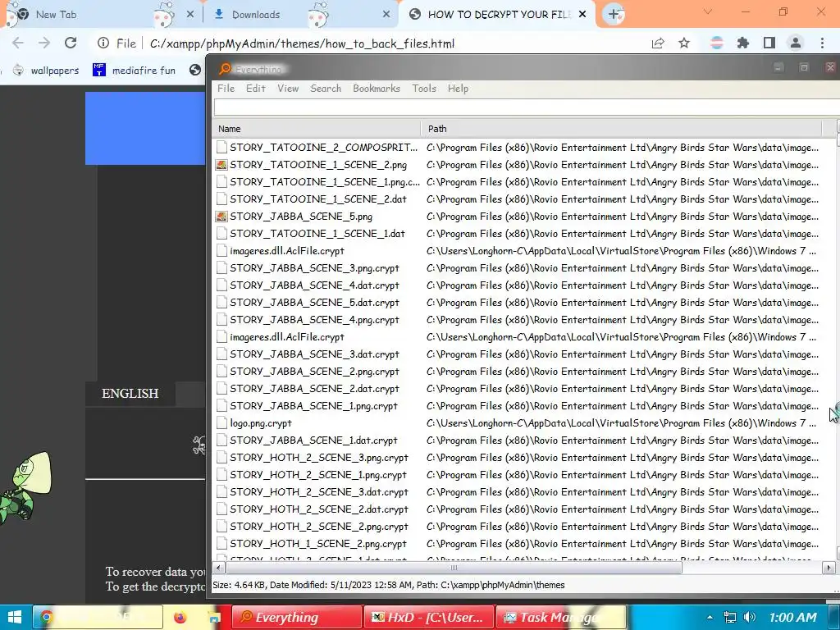
Task: Open a new Chrome tab with plus button
Action: pyautogui.click(x=614, y=14)
